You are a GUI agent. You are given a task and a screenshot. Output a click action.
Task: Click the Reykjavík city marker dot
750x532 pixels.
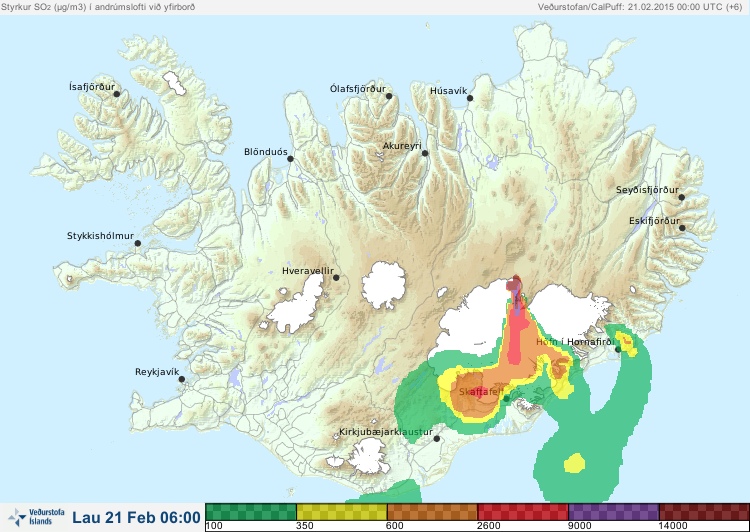(182, 379)
